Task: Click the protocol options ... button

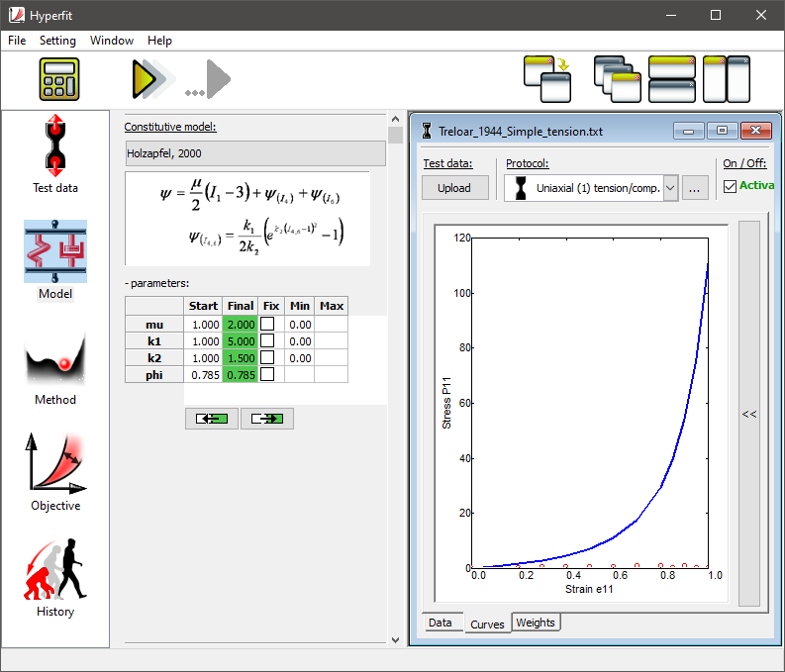Action: point(694,188)
